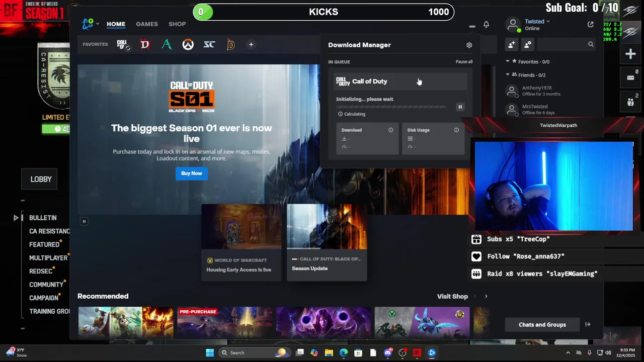Image resolution: width=644 pixels, height=362 pixels.
Task: Expand BULLETIN in the game menu
Action: coord(43,218)
